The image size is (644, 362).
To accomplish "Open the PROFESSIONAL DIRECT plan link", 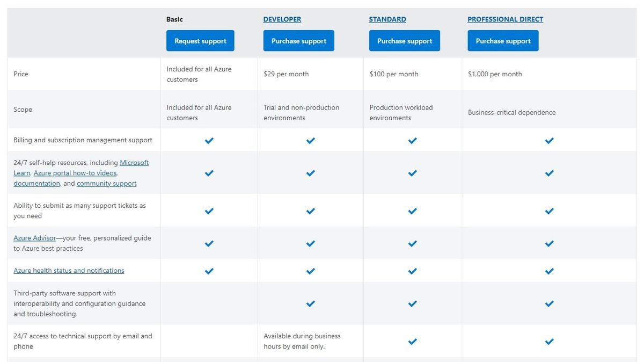I will click(x=505, y=19).
